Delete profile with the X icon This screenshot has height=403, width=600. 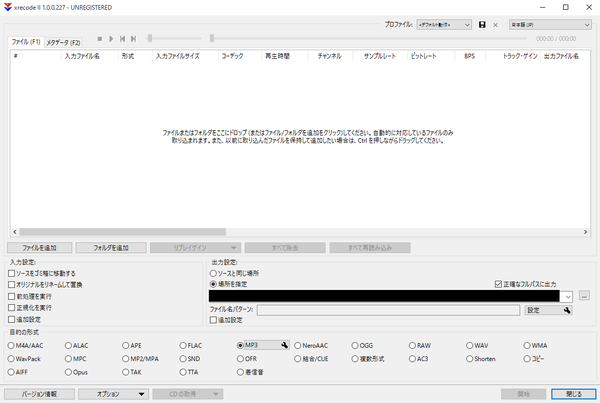point(495,25)
